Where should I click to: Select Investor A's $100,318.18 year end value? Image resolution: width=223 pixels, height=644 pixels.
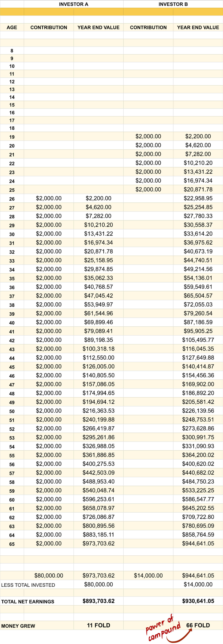coord(98,349)
